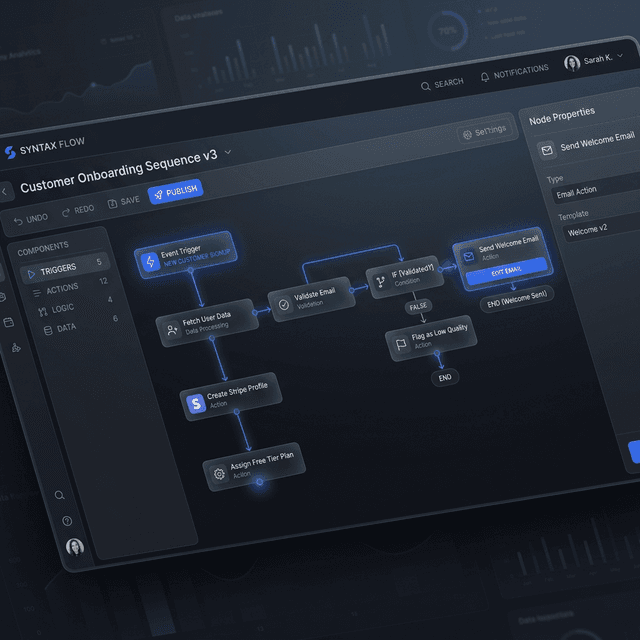This screenshot has height=640, width=640.
Task: Click the checkmark icon on Validate Email
Action: pyautogui.click(x=284, y=304)
